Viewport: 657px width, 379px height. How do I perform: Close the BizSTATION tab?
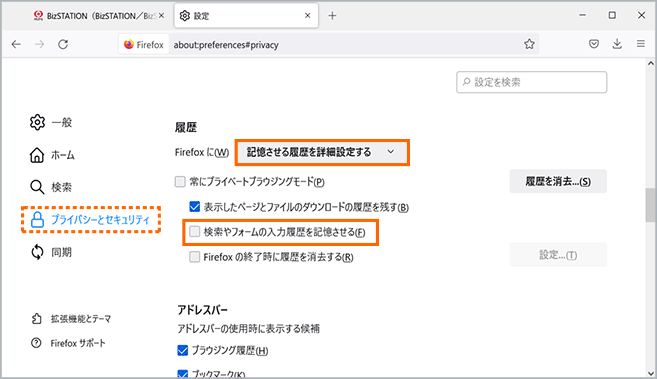pos(161,16)
